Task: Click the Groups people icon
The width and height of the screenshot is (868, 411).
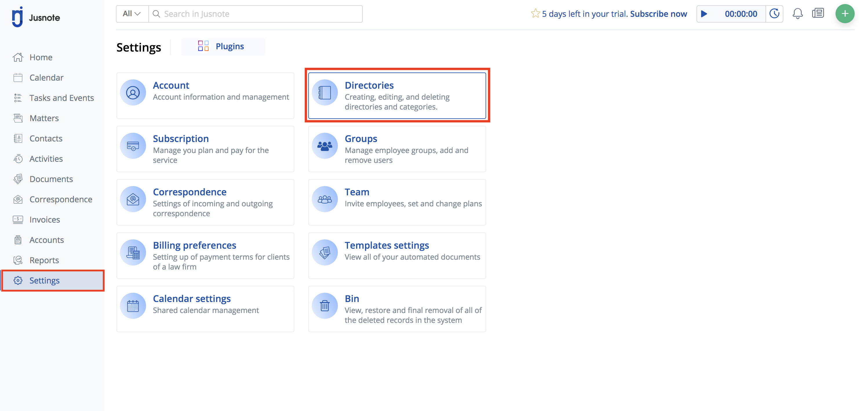Action: [324, 146]
